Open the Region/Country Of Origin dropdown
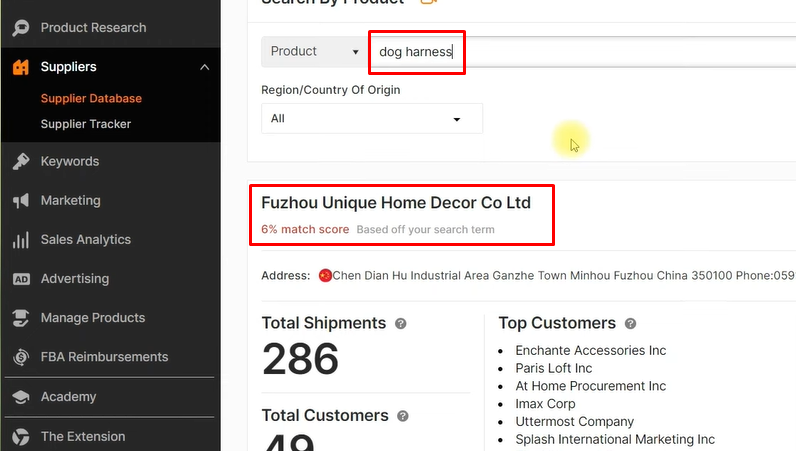This screenshot has height=451, width=796. [x=372, y=119]
